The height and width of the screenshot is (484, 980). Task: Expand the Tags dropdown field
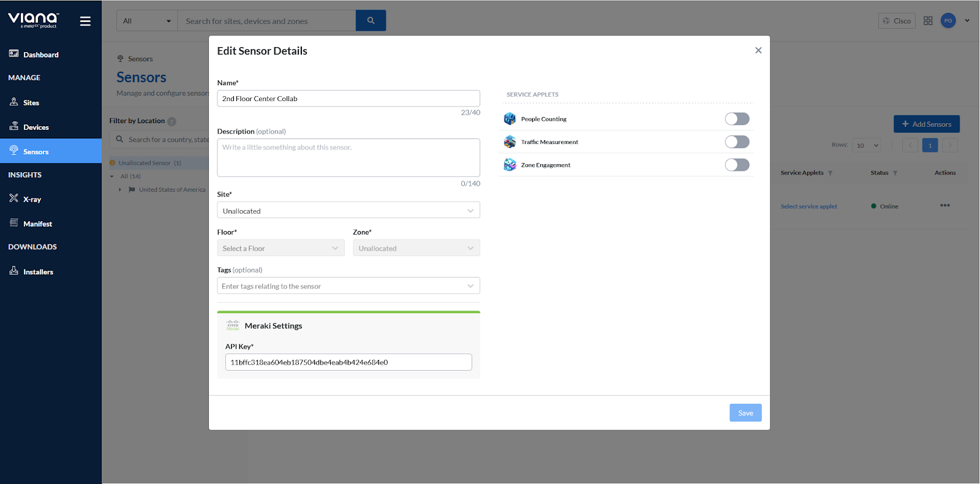coord(348,286)
